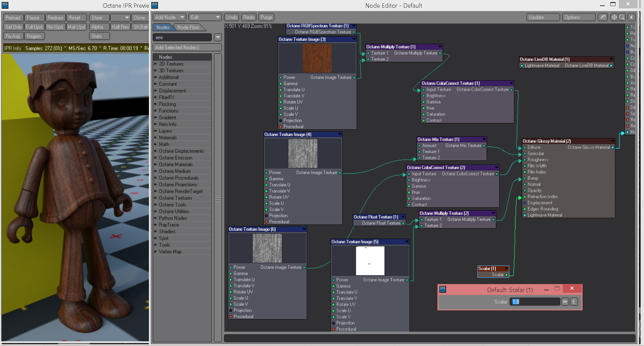Expand the Octane Emission category
644x346 pixels.
click(x=156, y=158)
